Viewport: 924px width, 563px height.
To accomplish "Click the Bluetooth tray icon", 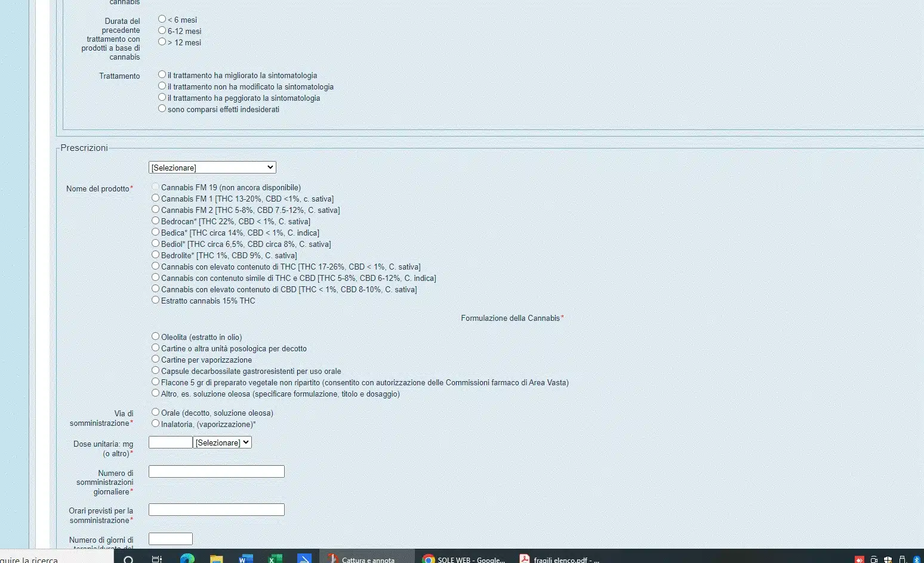I will pyautogui.click(x=917, y=560).
